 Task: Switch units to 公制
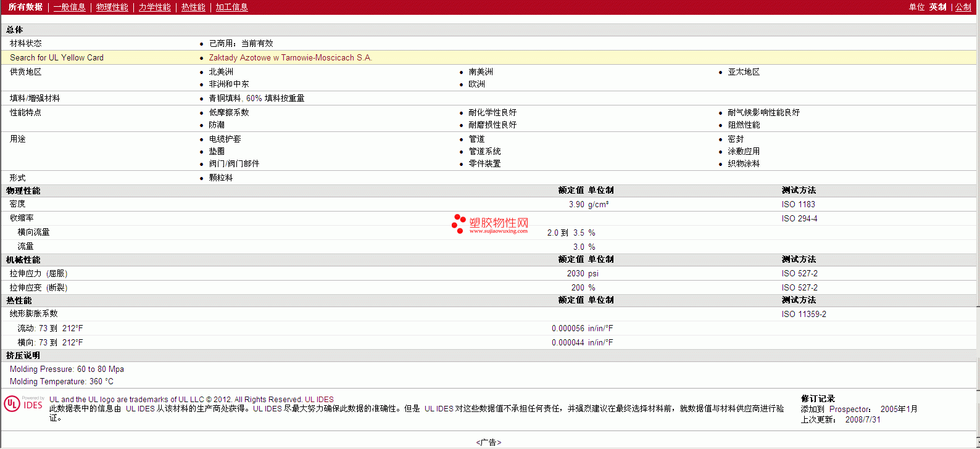click(963, 7)
